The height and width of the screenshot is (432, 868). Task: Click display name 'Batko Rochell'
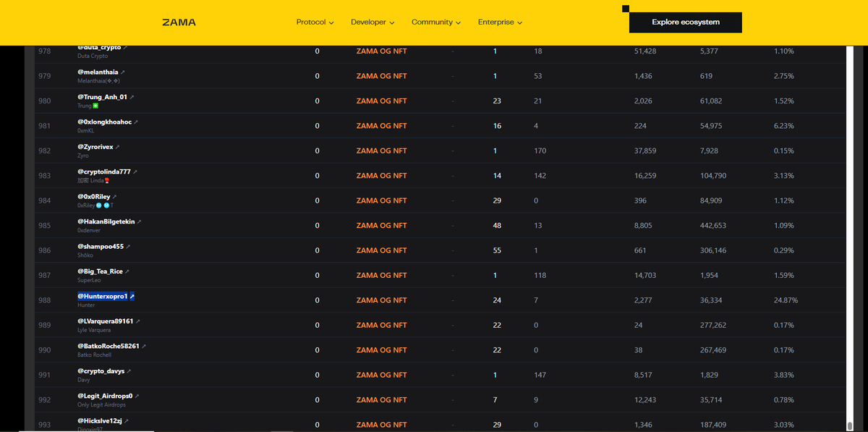94,355
